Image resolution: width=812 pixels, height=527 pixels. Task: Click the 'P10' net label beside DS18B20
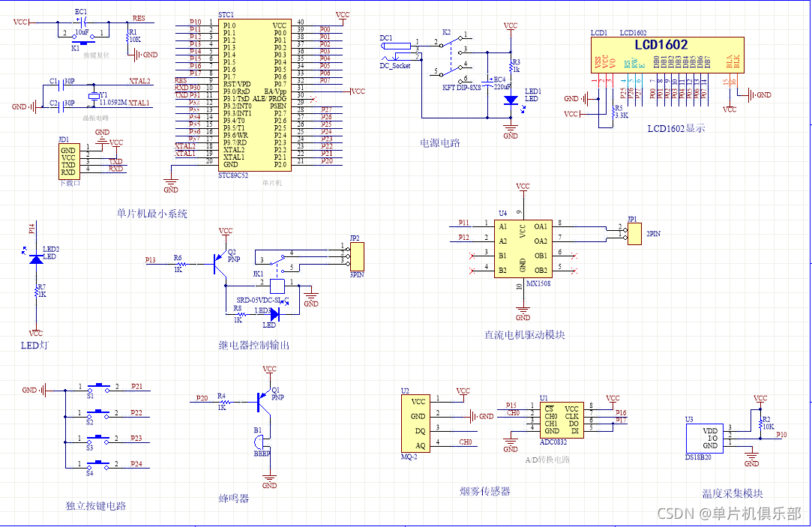tap(781, 435)
